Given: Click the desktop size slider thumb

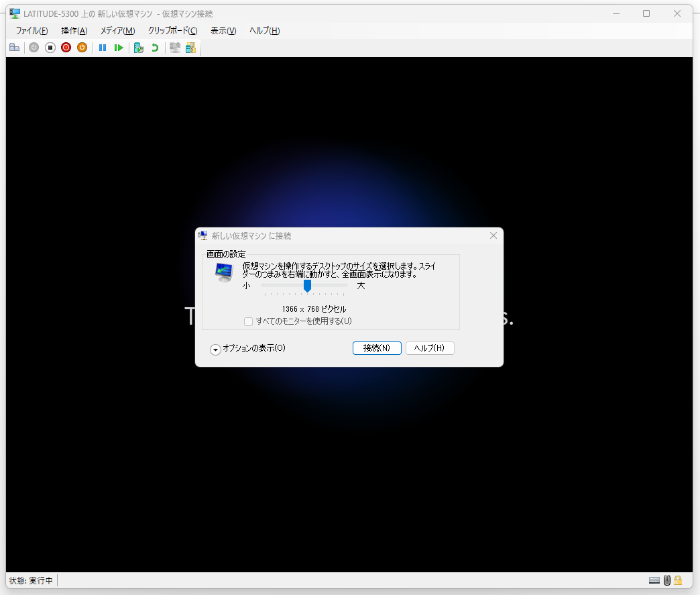Looking at the screenshot, I should pos(307,286).
